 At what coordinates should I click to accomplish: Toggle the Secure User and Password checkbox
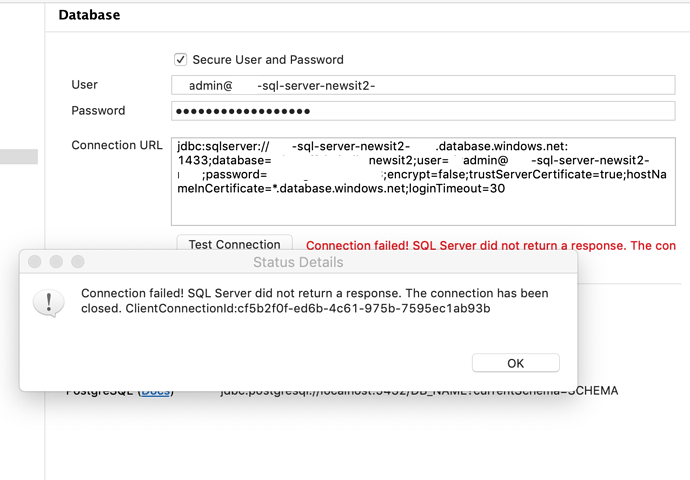pyautogui.click(x=181, y=60)
